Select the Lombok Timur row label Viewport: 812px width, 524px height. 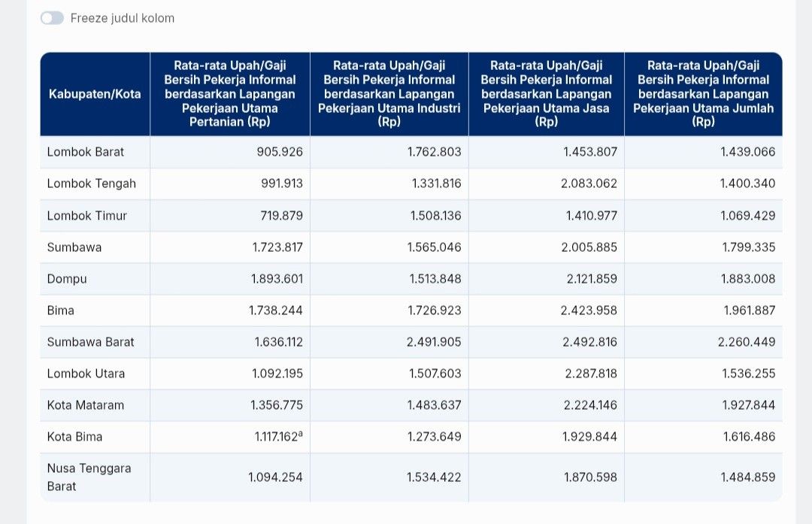[x=87, y=216]
